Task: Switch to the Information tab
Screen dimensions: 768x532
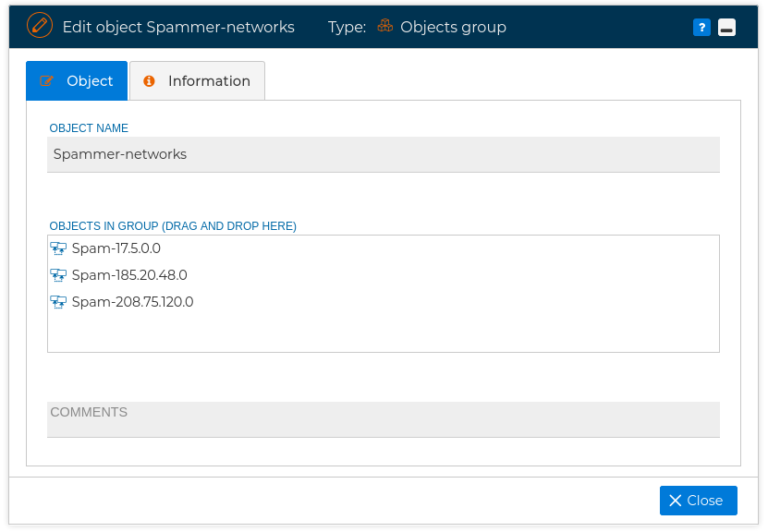Action: [x=198, y=80]
